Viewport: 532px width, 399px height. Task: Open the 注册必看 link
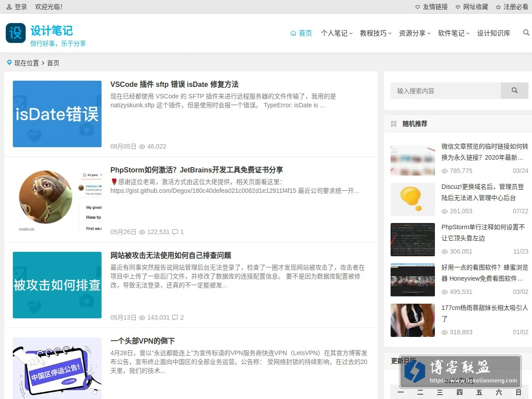516,7
